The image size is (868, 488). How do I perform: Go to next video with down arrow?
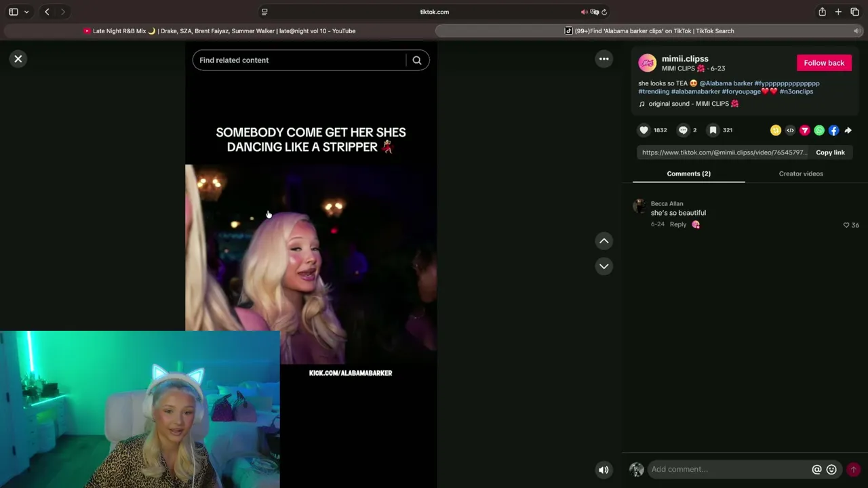point(604,266)
